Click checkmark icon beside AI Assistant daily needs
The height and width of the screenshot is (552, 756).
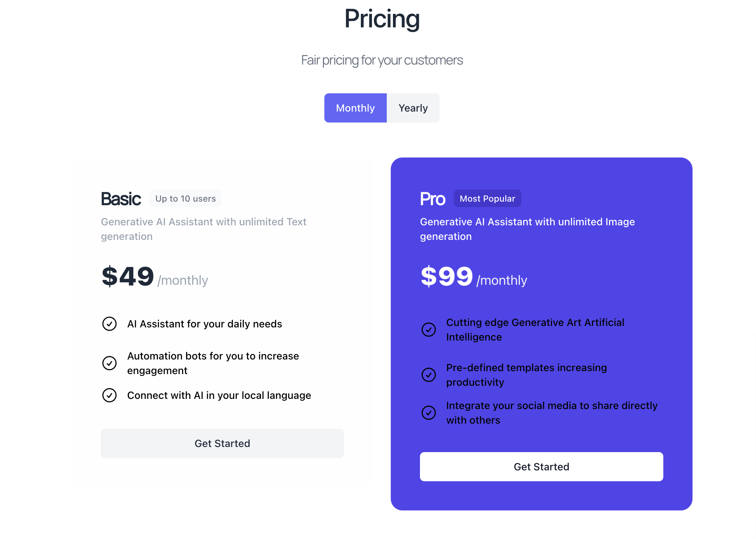(x=109, y=324)
